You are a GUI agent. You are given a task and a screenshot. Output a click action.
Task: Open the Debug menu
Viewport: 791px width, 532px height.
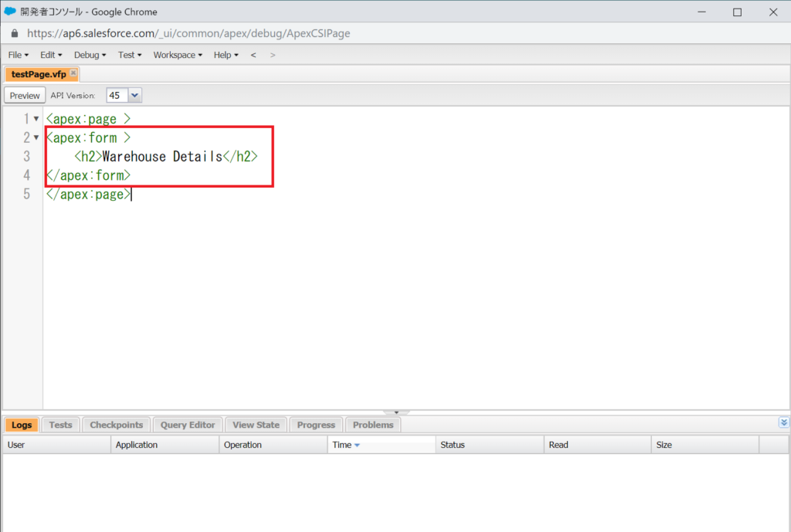(90, 55)
